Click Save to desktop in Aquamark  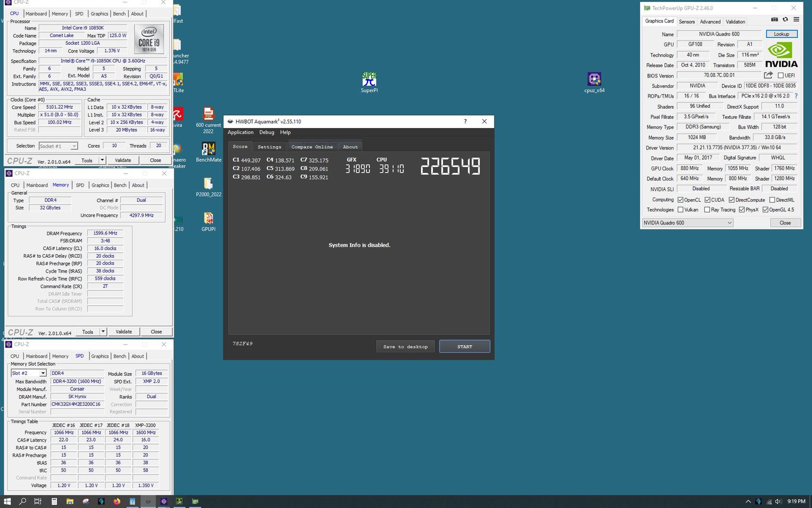406,347
